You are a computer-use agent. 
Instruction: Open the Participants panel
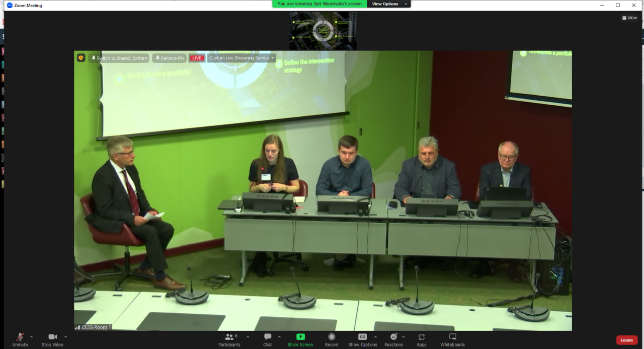[x=229, y=339]
